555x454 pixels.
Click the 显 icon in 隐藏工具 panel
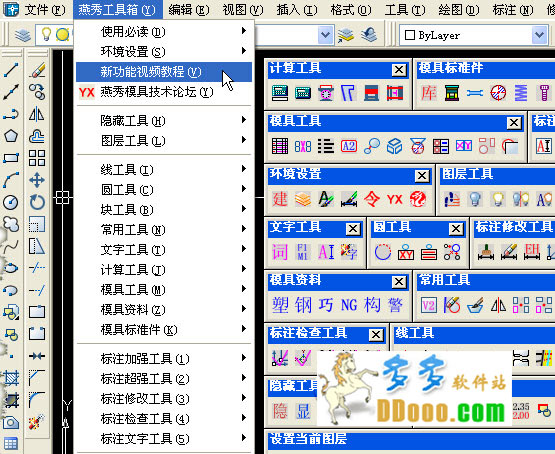(x=303, y=411)
